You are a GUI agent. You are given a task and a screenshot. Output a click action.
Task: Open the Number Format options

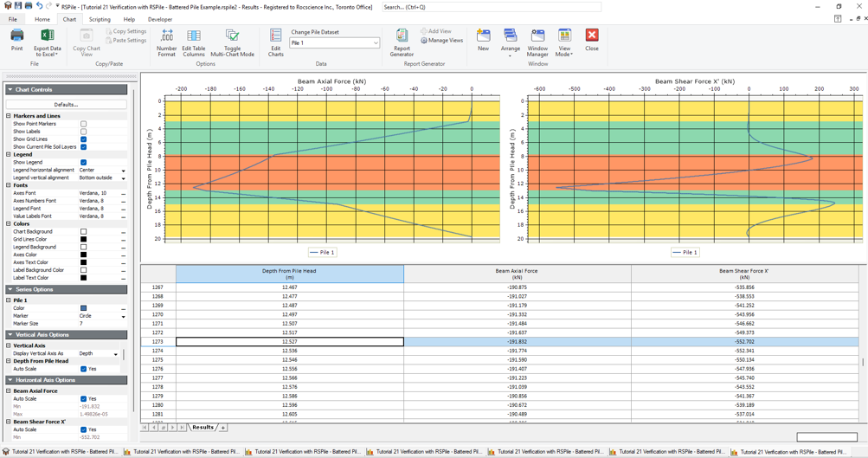pyautogui.click(x=167, y=42)
